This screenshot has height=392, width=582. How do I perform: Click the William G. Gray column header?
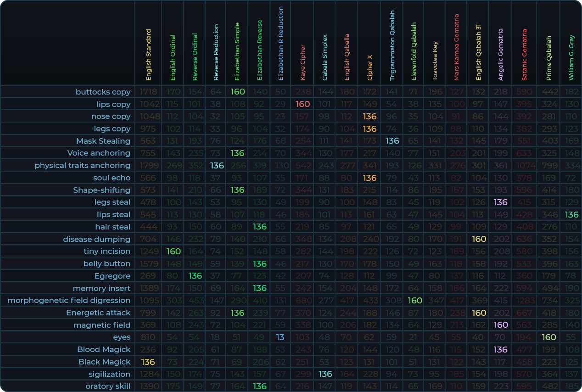click(x=571, y=57)
